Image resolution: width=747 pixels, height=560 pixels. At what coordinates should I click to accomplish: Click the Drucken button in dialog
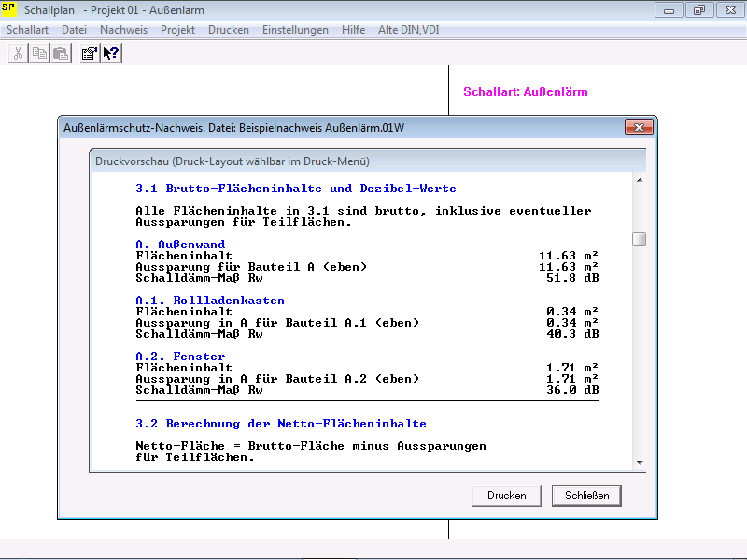(x=506, y=496)
